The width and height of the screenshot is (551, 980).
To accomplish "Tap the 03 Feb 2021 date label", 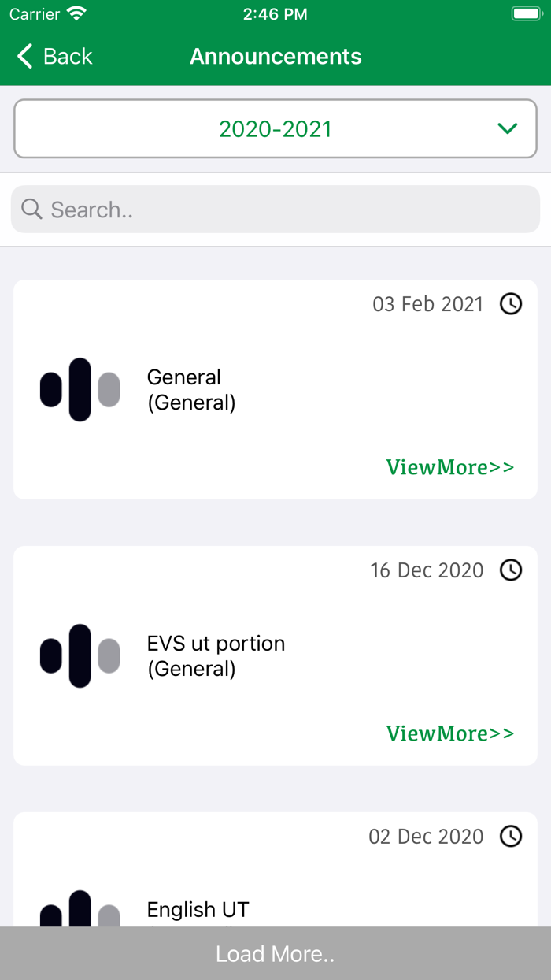I will pyautogui.click(x=427, y=304).
